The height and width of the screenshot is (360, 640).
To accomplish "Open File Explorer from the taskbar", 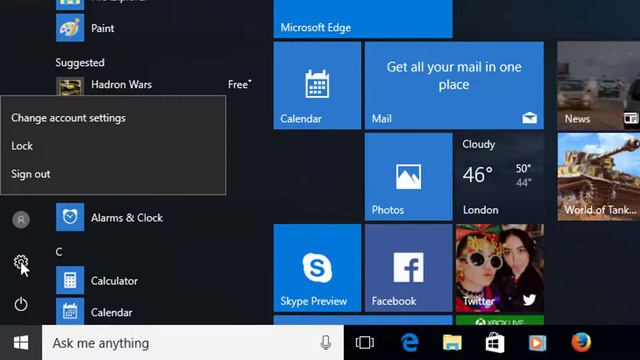I will click(x=452, y=342).
